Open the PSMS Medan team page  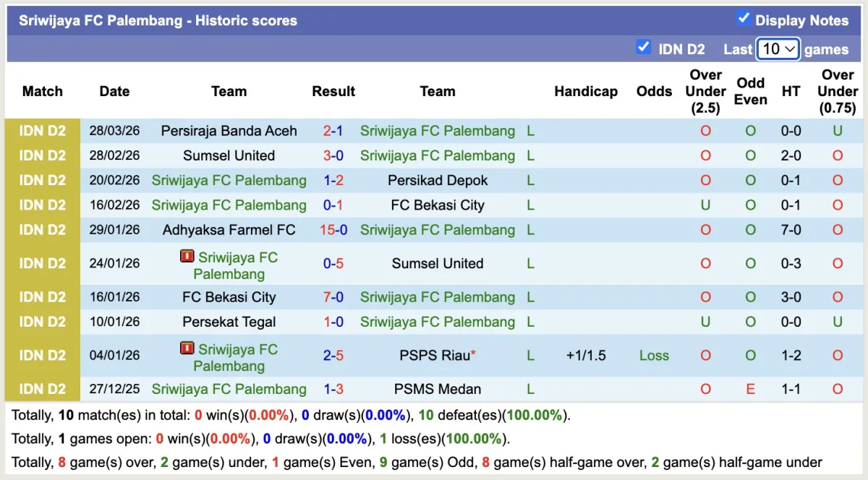coord(437,389)
